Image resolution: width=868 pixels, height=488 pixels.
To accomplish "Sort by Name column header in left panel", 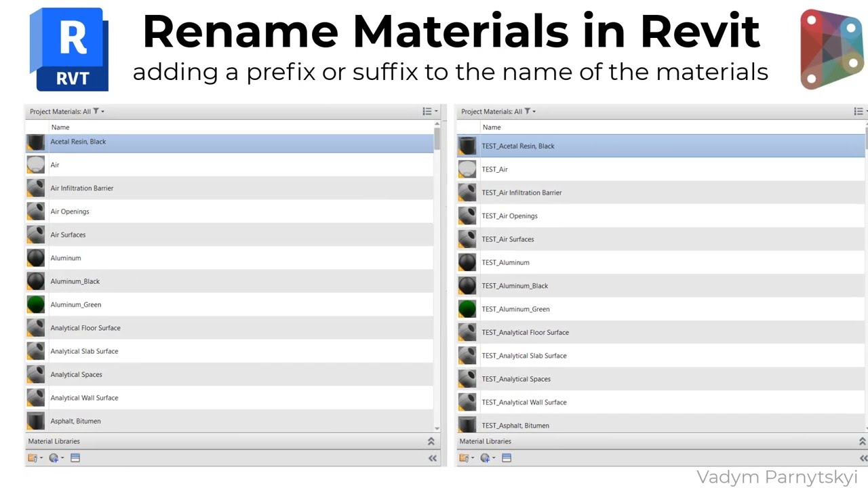I will coord(60,127).
